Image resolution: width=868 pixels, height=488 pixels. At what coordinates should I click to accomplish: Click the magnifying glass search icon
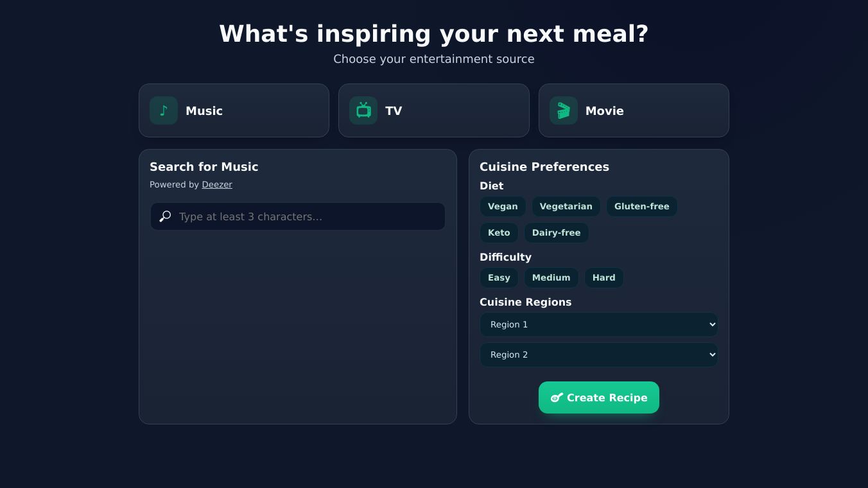(165, 216)
